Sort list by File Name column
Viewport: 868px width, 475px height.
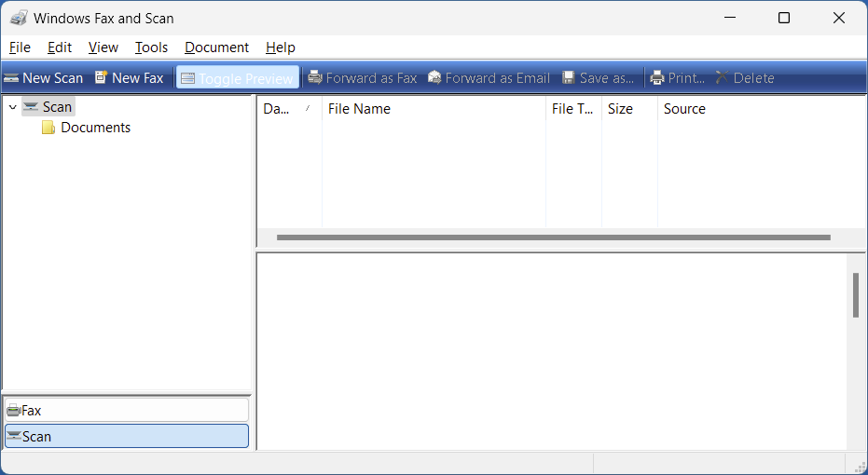coord(434,109)
